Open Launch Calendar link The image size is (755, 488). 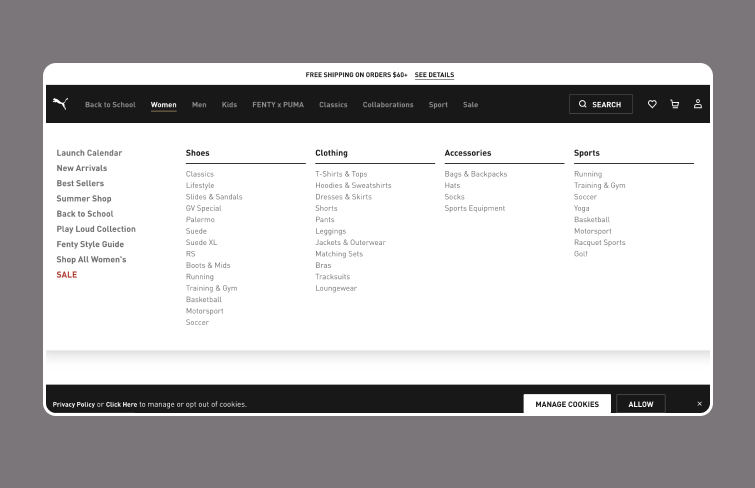tap(89, 153)
